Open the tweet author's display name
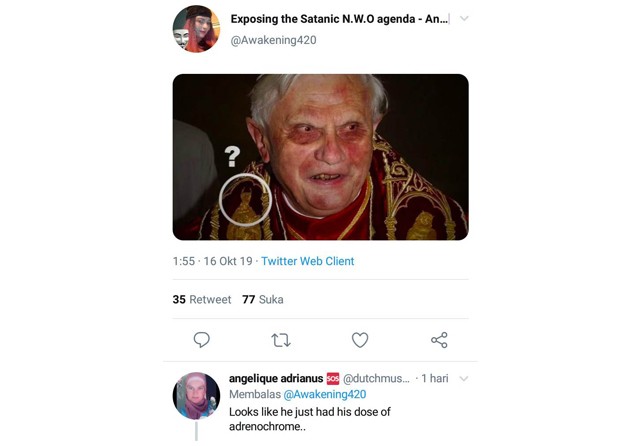The image size is (640, 446). click(x=339, y=19)
